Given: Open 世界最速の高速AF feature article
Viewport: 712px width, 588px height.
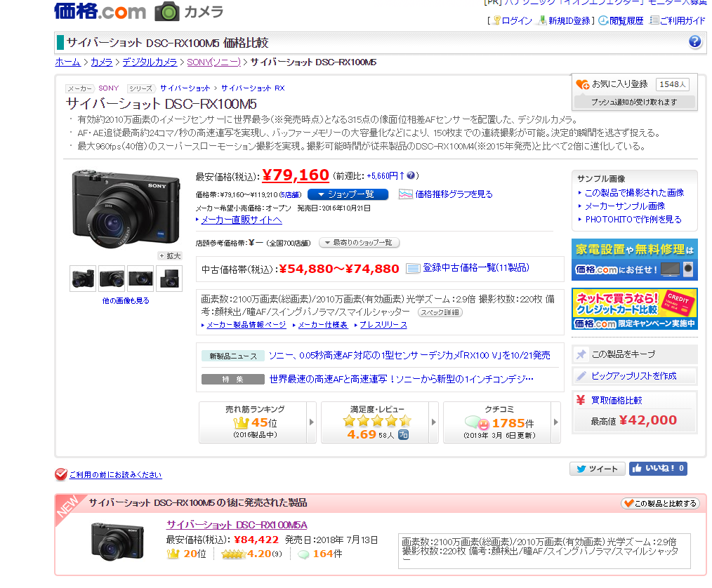Looking at the screenshot, I should point(402,379).
